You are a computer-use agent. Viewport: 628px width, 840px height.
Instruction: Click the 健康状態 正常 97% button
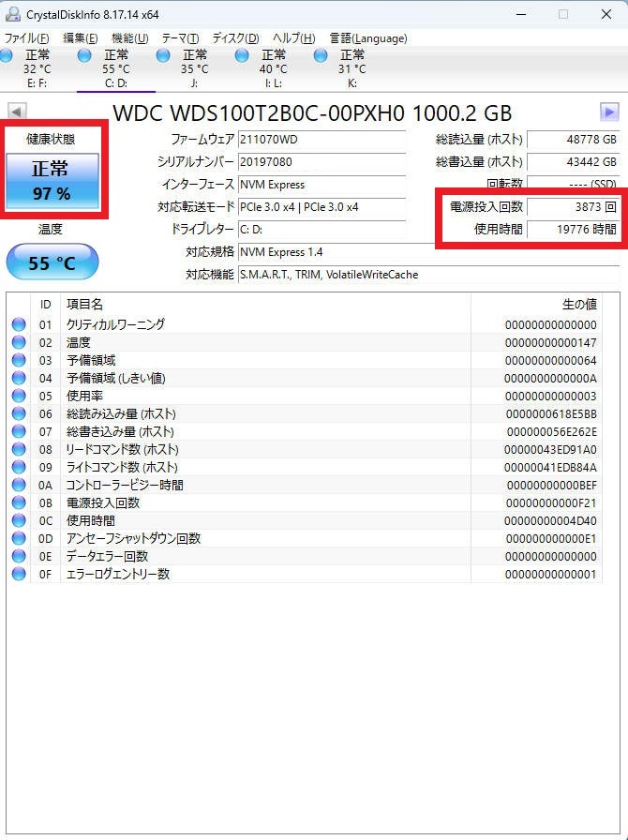coord(52,181)
